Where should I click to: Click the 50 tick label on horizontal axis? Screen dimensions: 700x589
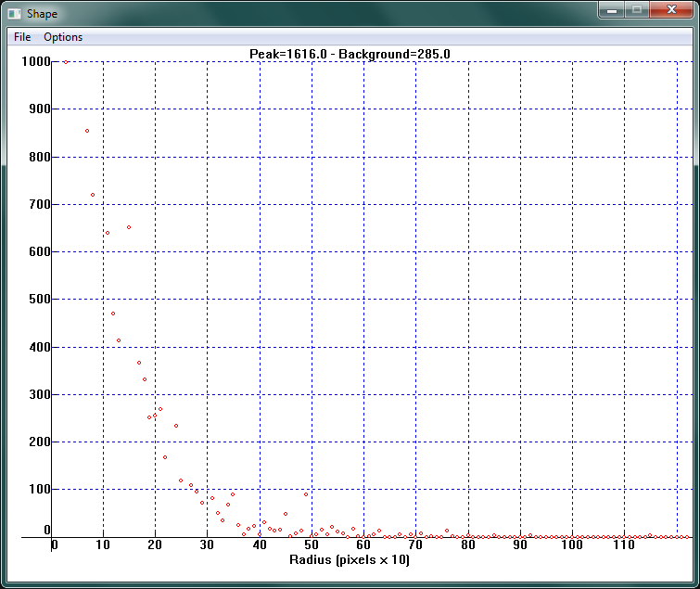pyautogui.click(x=312, y=545)
